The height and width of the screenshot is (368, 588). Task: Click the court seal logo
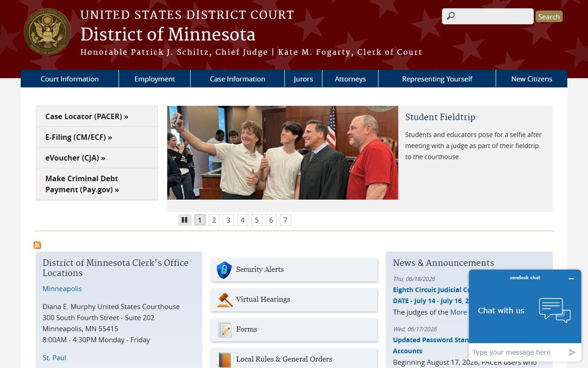[x=47, y=31]
